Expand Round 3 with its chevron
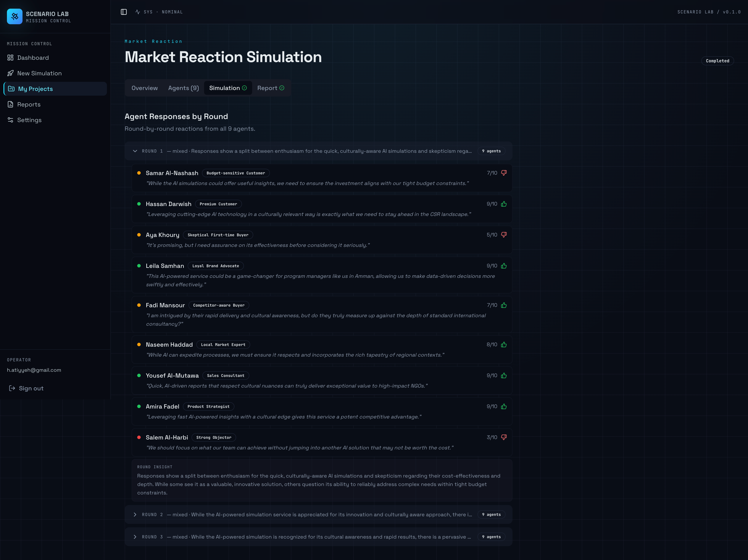 (x=135, y=537)
